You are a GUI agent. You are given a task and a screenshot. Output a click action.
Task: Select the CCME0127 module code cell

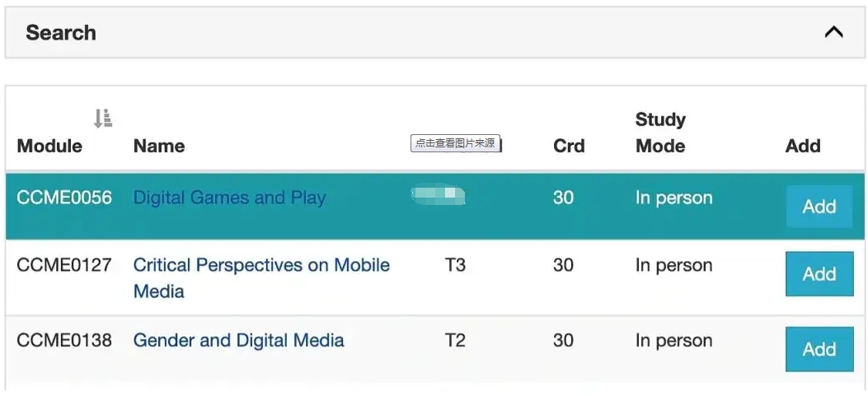pos(64,265)
